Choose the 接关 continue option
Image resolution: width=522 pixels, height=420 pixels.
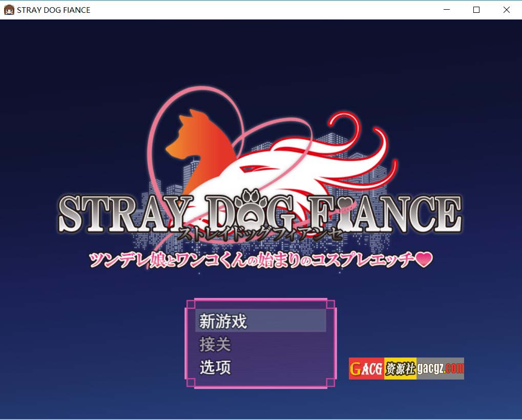click(215, 345)
